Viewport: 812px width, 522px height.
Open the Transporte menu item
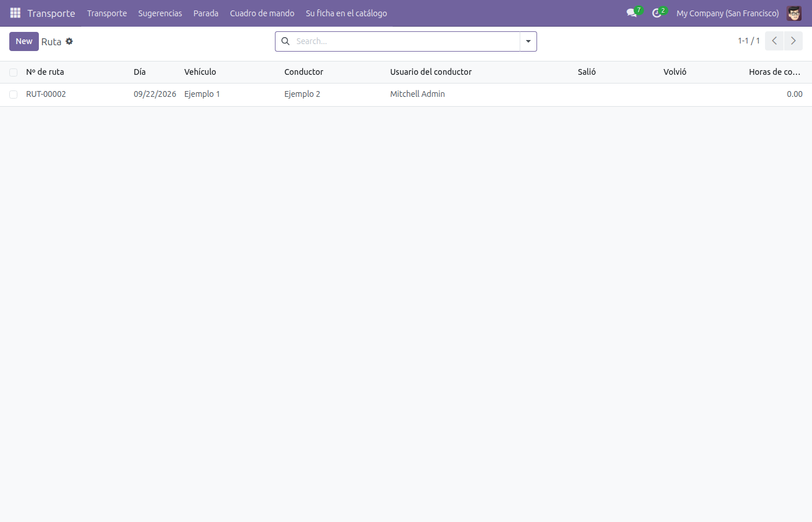coord(107,13)
